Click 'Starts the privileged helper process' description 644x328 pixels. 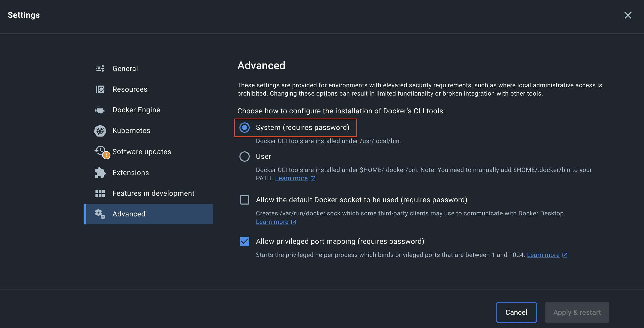(390, 255)
